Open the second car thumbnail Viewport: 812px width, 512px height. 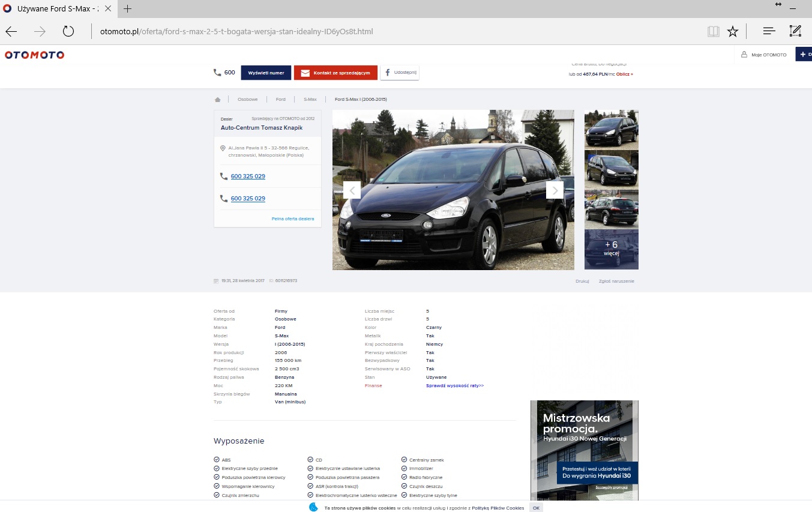click(612, 169)
